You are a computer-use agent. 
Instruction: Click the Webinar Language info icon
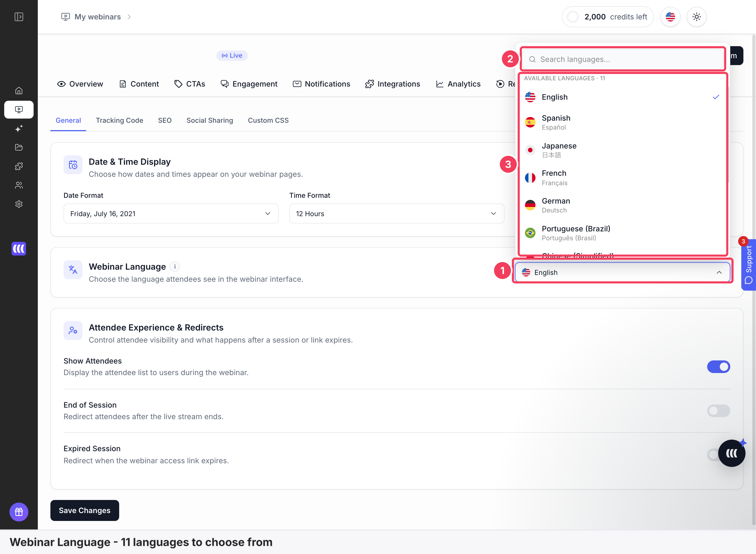(175, 267)
